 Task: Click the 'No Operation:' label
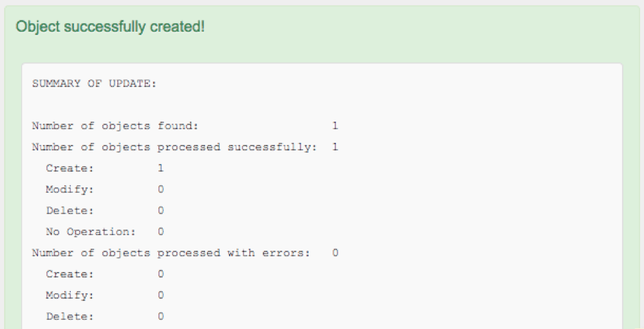(x=91, y=232)
